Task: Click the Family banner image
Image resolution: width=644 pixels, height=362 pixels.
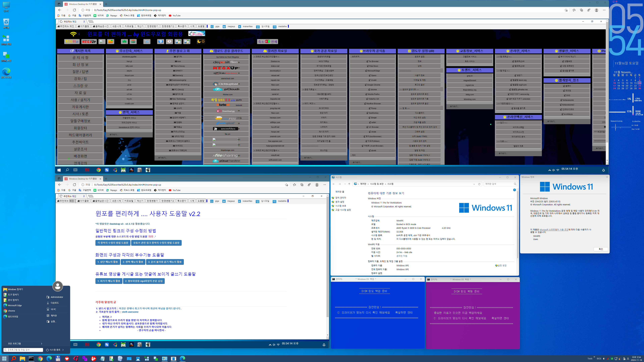Action: click(197, 34)
